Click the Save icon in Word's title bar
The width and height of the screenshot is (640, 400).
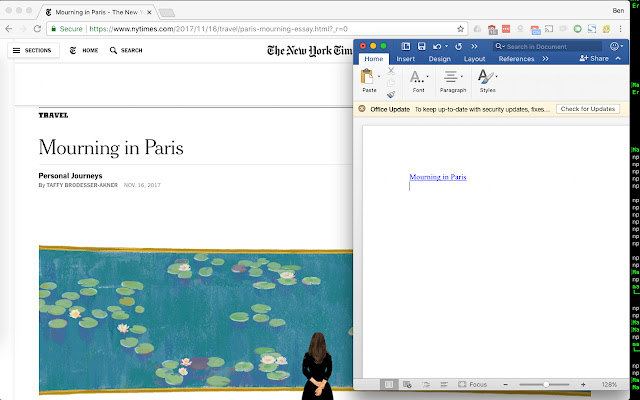pos(421,47)
